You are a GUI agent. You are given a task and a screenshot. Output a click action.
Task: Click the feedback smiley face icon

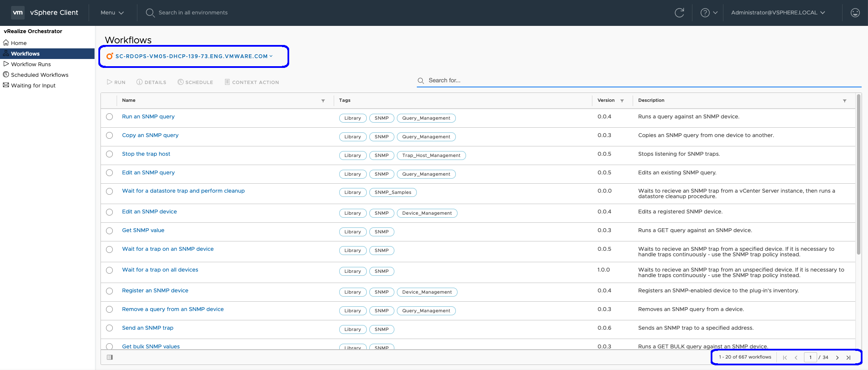pyautogui.click(x=855, y=13)
